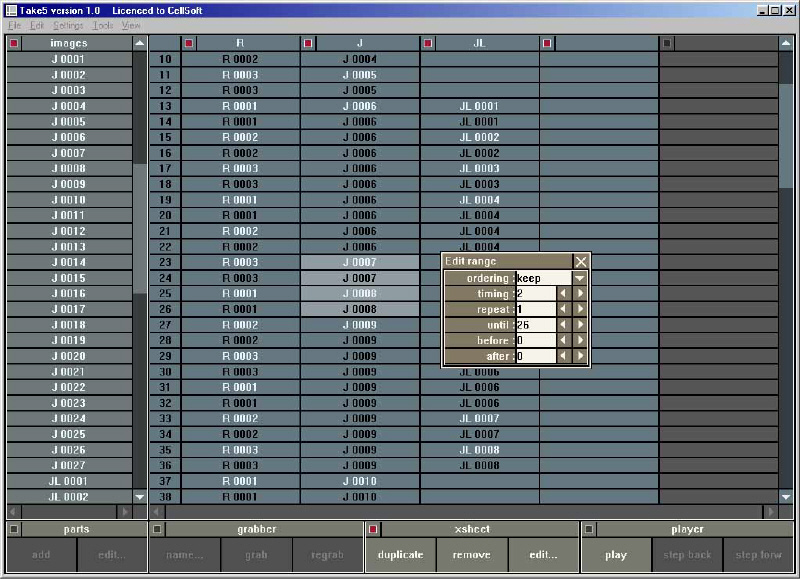Click the xsheet scroll-up arrow
This screenshot has width=800, height=579.
coord(786,43)
